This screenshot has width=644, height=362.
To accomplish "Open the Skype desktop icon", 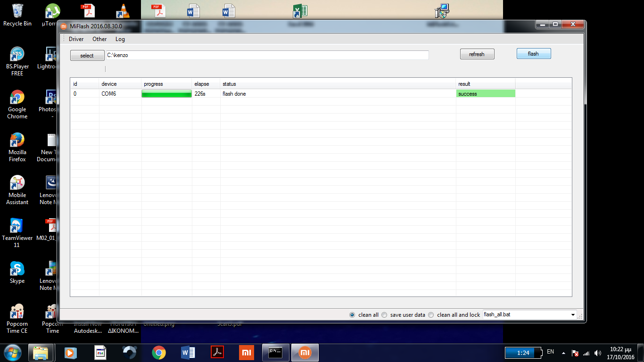I will (x=17, y=272).
